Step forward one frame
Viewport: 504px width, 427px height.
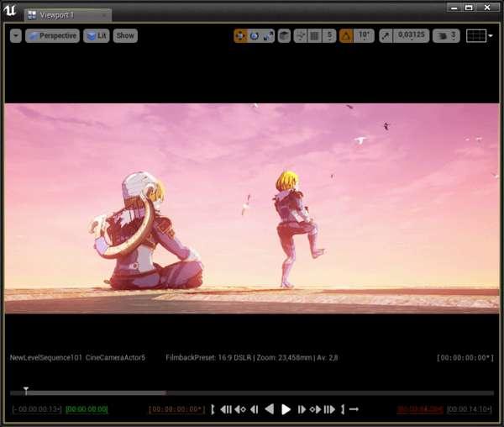tap(302, 409)
